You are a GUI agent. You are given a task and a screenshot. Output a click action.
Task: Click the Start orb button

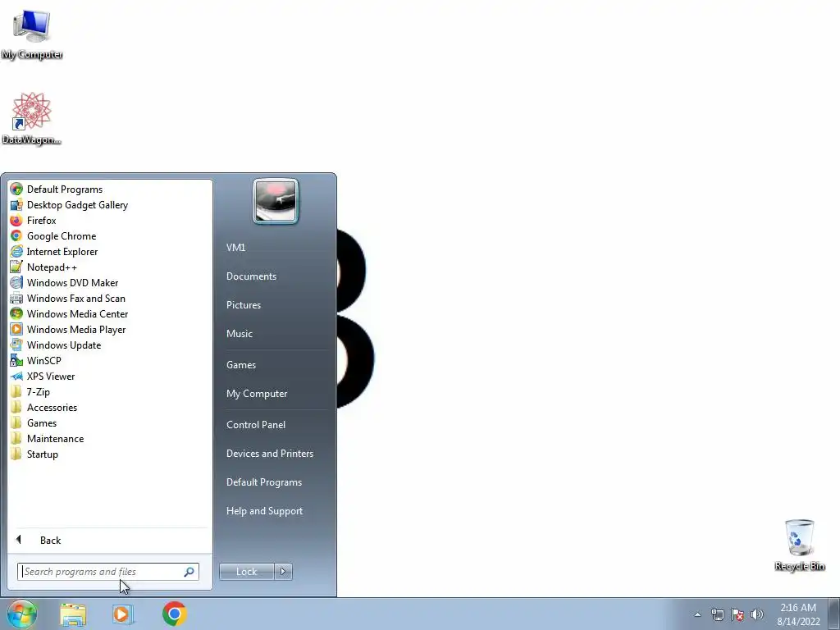(22, 614)
